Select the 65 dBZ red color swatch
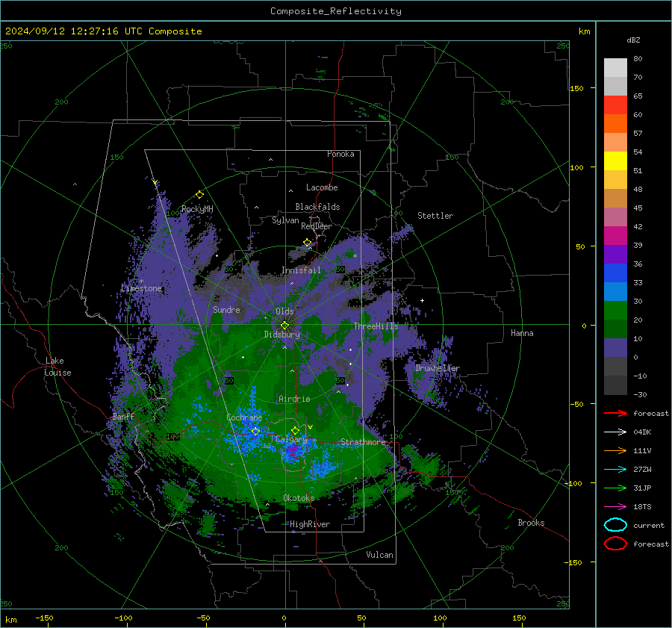This screenshot has width=672, height=628. (x=615, y=105)
